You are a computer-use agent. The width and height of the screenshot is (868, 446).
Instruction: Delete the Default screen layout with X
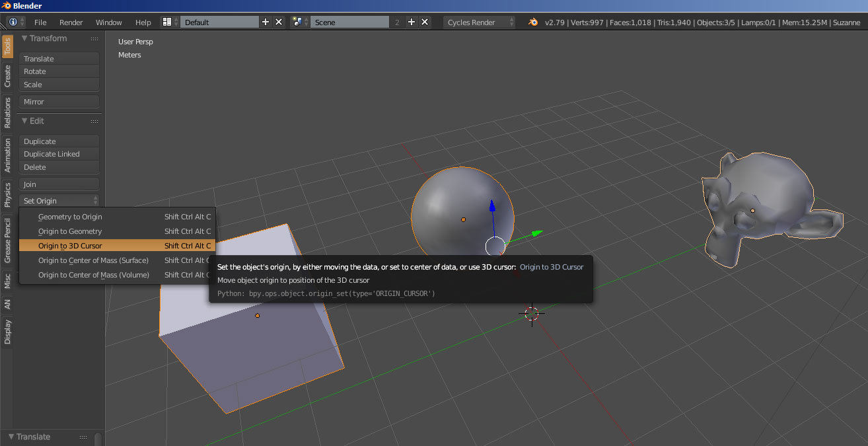click(x=279, y=22)
